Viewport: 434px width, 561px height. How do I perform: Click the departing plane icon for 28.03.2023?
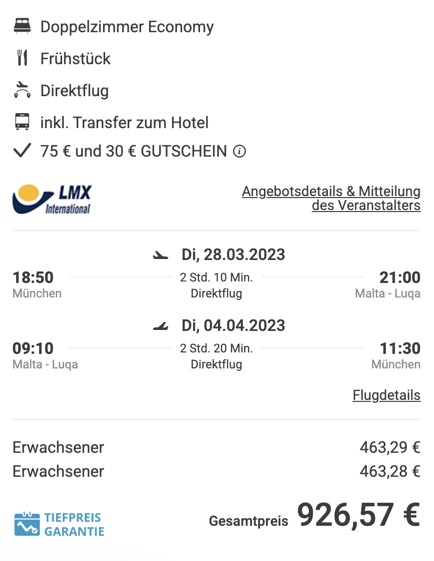point(160,255)
